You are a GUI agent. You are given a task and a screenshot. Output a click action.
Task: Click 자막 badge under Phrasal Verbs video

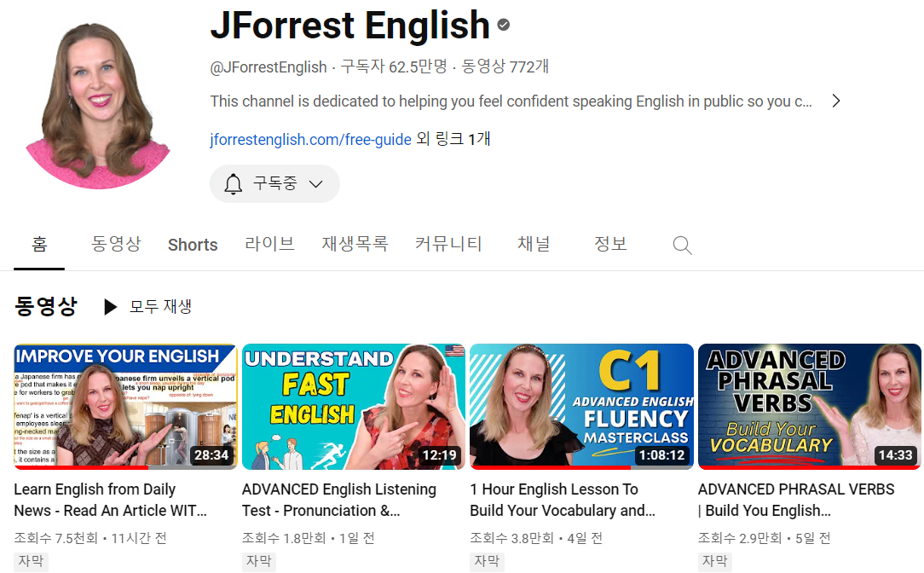[x=715, y=561]
